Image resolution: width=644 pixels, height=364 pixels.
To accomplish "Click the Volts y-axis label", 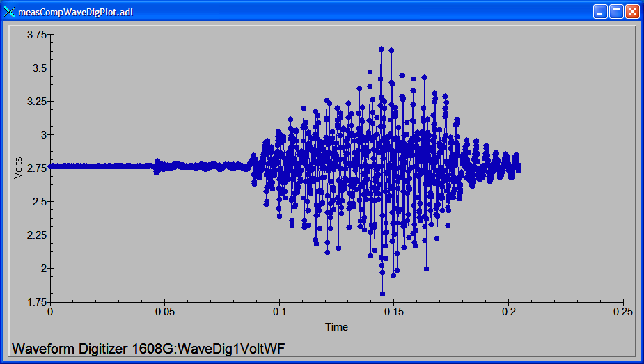I will [x=17, y=168].
